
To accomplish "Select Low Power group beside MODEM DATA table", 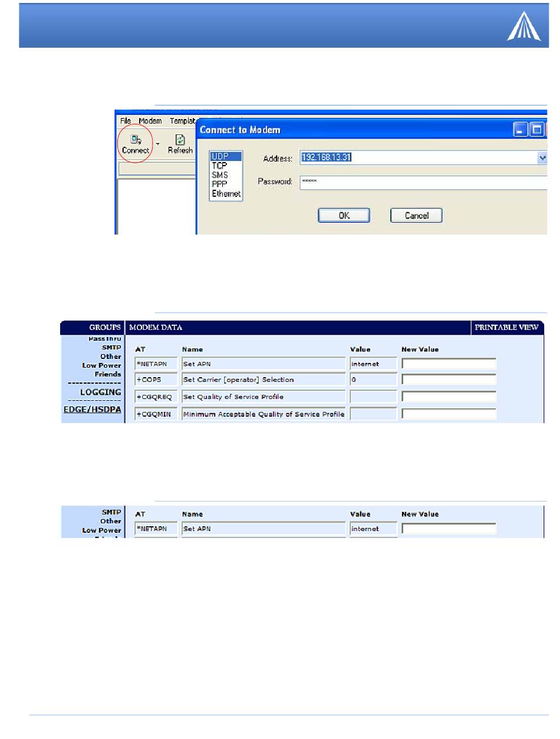I will click(x=102, y=365).
